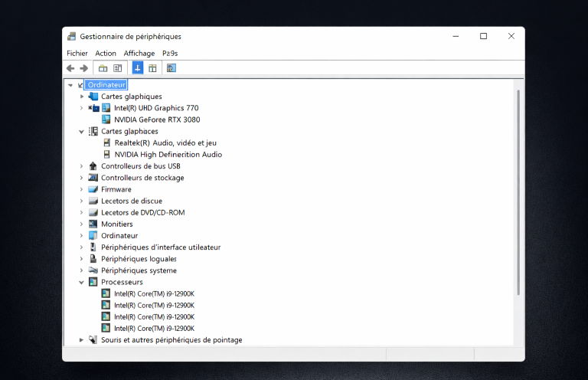Select Realtek(R) Audio, vidéo et jeu device

point(165,142)
